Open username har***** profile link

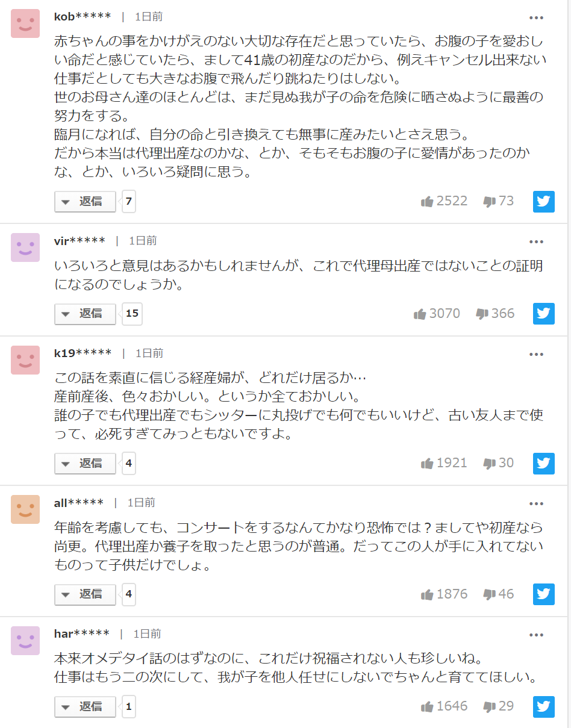(x=81, y=633)
